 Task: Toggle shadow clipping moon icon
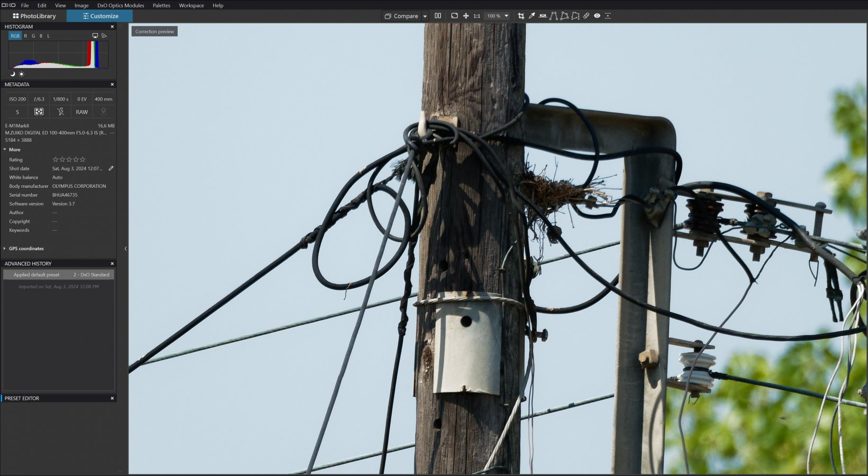click(x=13, y=74)
